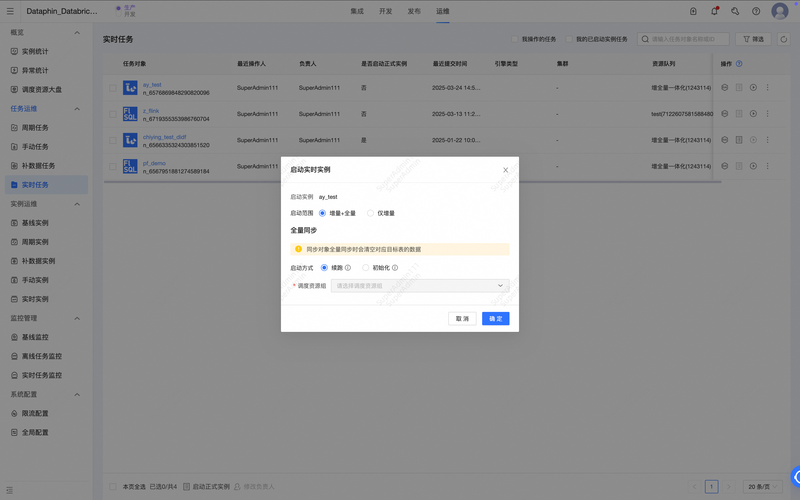Open the user avatar menu

(x=780, y=11)
